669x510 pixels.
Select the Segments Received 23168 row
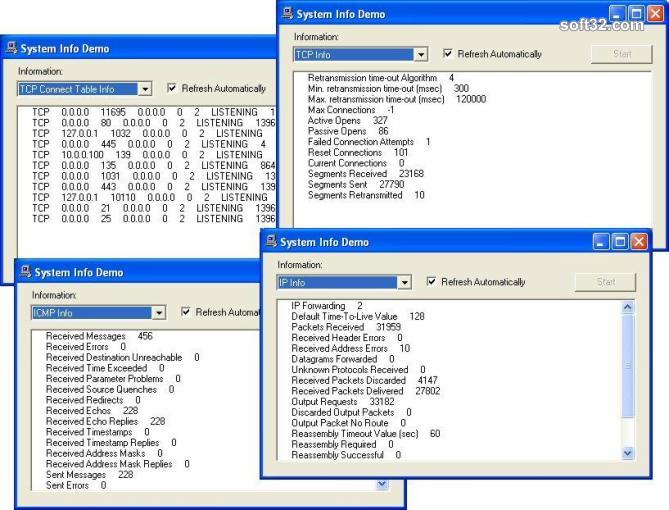[x=366, y=174]
